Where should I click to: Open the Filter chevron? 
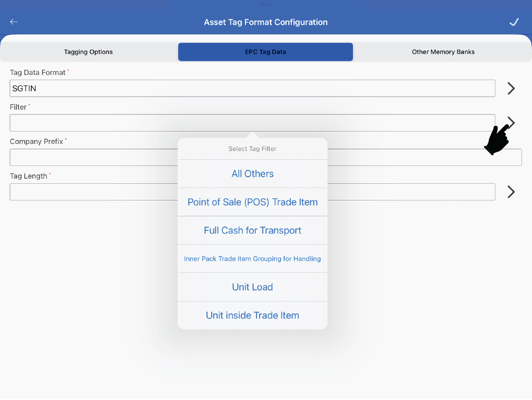(x=511, y=122)
